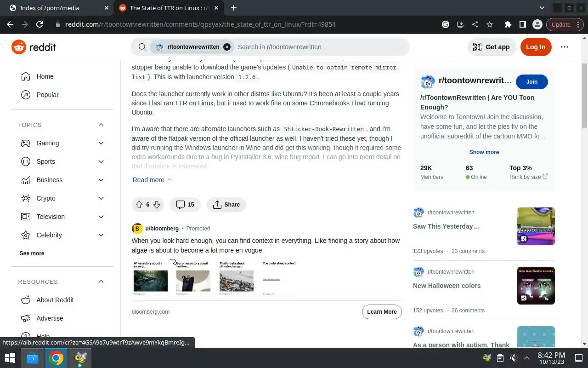Click the Bloomberg avatar icon

coord(137,229)
